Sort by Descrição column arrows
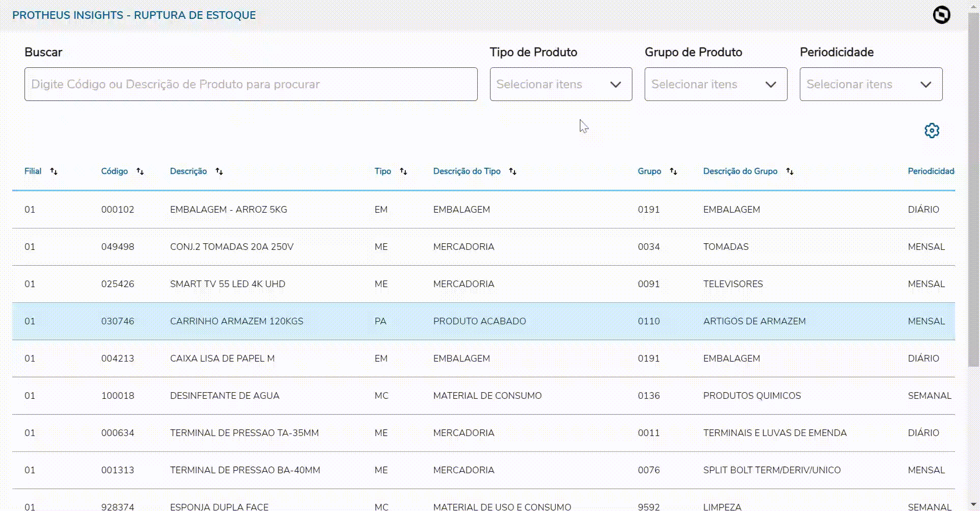Screen dimensions: 980x511 click(219, 171)
